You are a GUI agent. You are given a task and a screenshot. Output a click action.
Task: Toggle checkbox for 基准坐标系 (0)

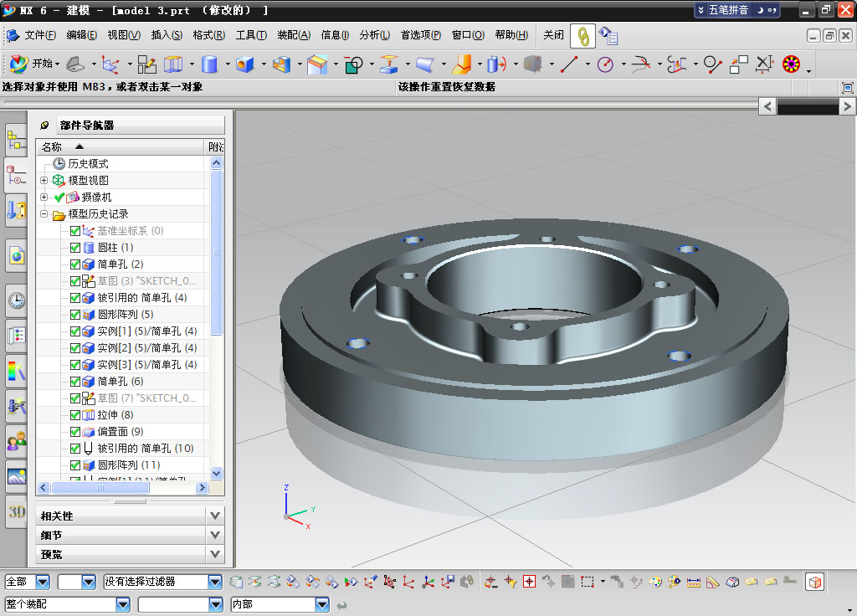pos(75,231)
